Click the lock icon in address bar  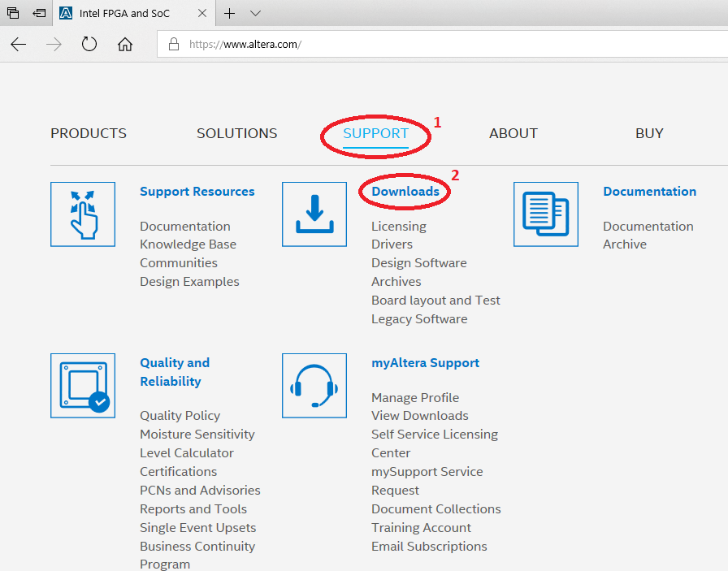[174, 44]
